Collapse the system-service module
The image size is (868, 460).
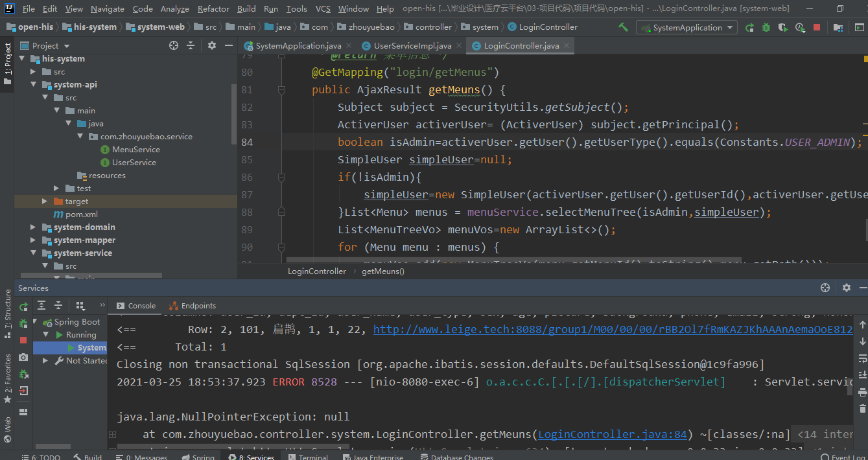coord(34,253)
